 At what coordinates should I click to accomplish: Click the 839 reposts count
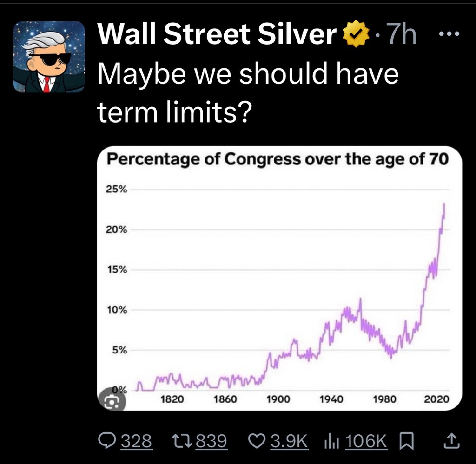click(x=212, y=441)
